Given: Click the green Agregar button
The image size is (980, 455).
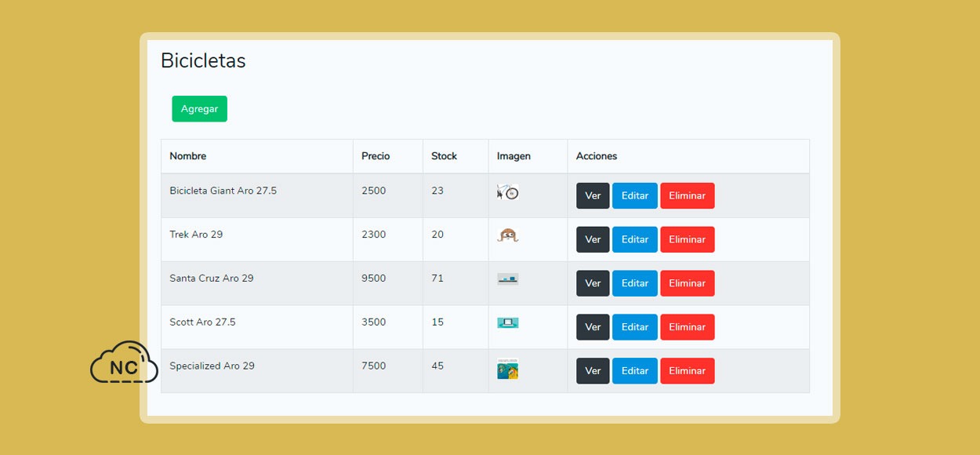Looking at the screenshot, I should (199, 109).
